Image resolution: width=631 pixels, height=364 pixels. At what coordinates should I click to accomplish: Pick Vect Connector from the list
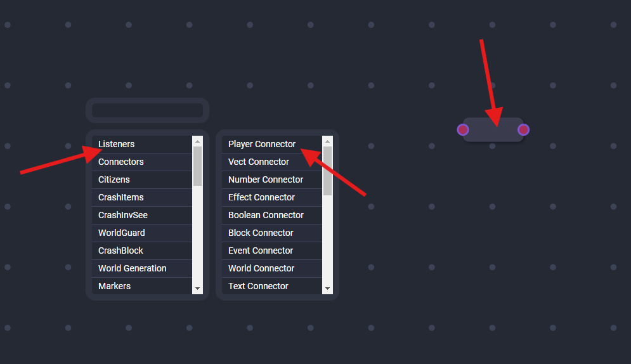pos(271,162)
